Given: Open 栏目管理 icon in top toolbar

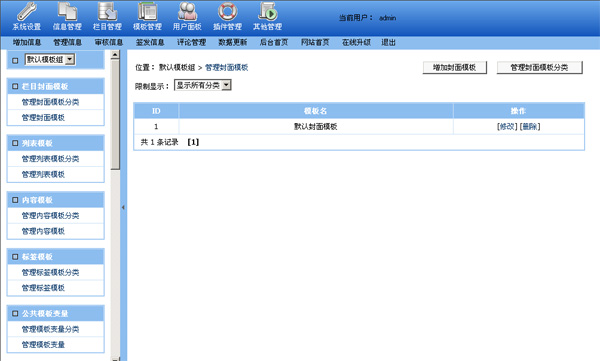Looking at the screenshot, I should [108, 11].
